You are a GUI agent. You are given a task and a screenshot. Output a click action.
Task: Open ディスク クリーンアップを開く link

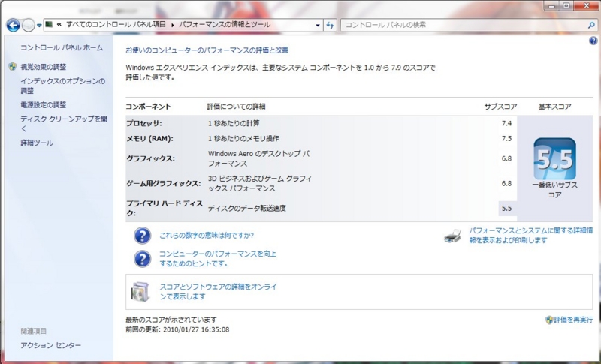coord(64,124)
